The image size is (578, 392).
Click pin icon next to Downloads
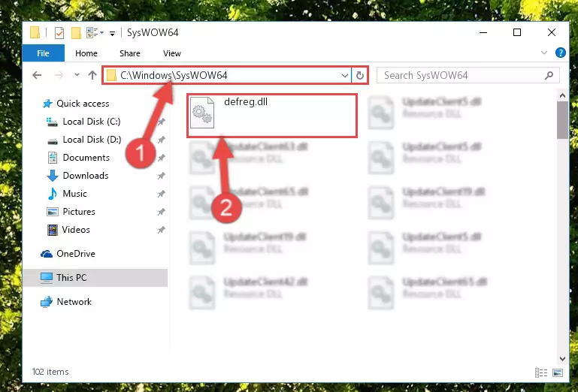point(161,176)
